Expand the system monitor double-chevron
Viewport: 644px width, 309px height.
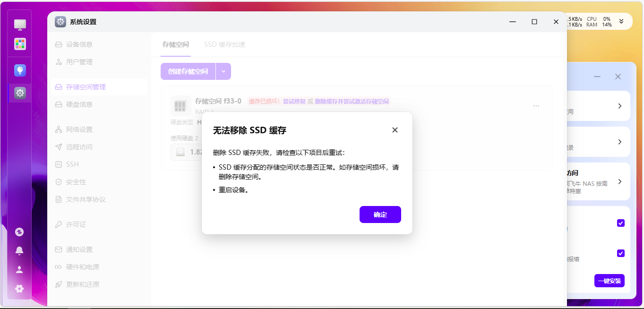coord(621,21)
